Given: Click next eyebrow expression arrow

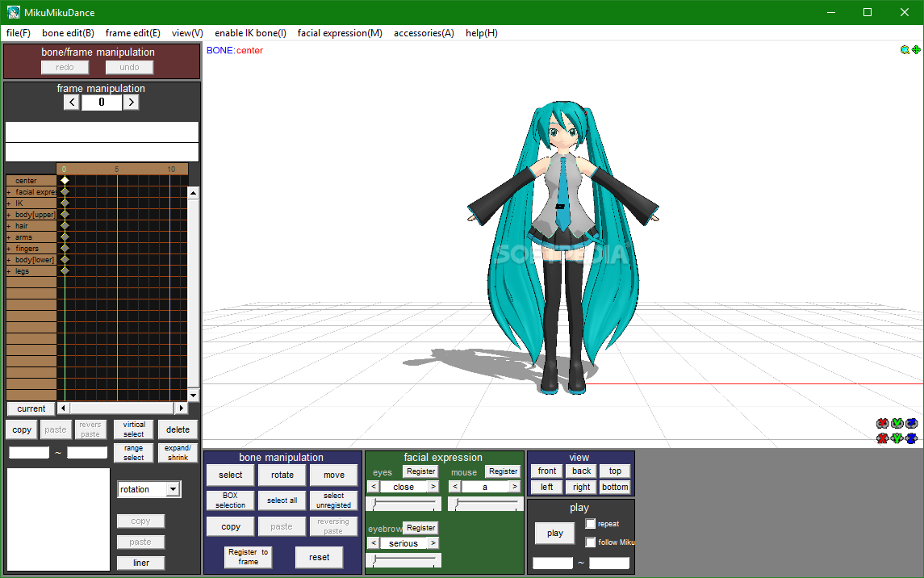Looking at the screenshot, I should 433,543.
